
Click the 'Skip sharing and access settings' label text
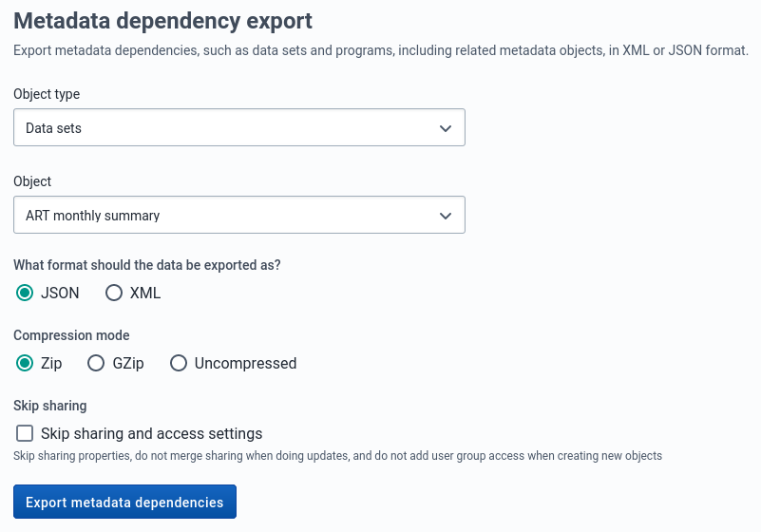pyautogui.click(x=151, y=433)
